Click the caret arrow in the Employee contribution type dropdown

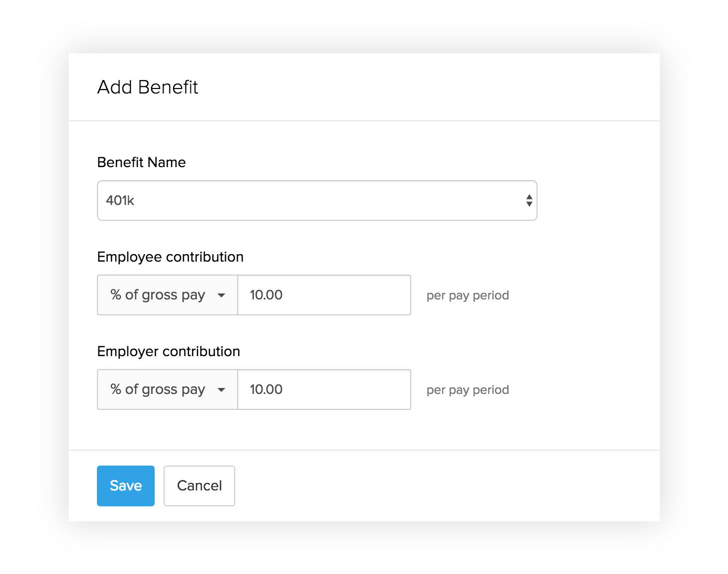(221, 295)
